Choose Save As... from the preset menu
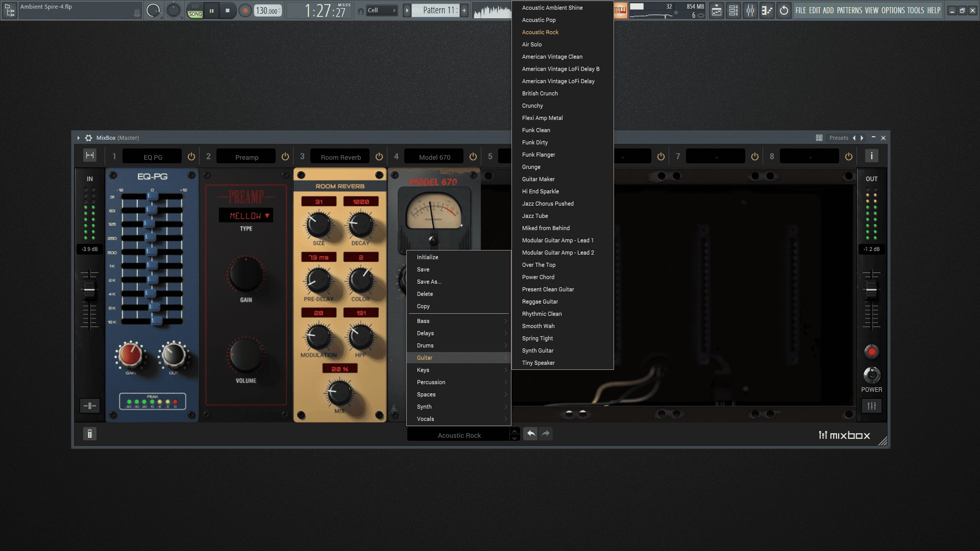Screen dimensions: 980x551 (x=458, y=282)
